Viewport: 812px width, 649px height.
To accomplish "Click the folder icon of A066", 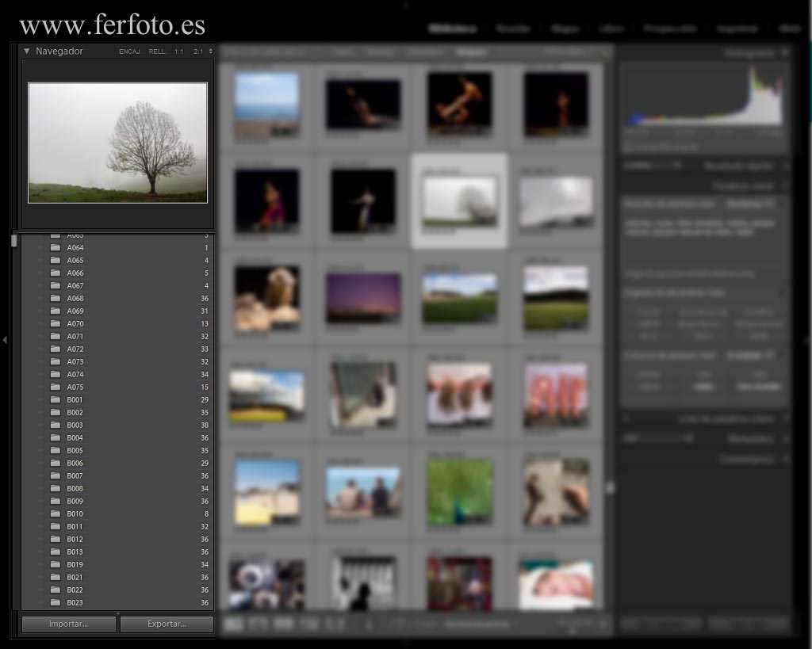I will [55, 273].
